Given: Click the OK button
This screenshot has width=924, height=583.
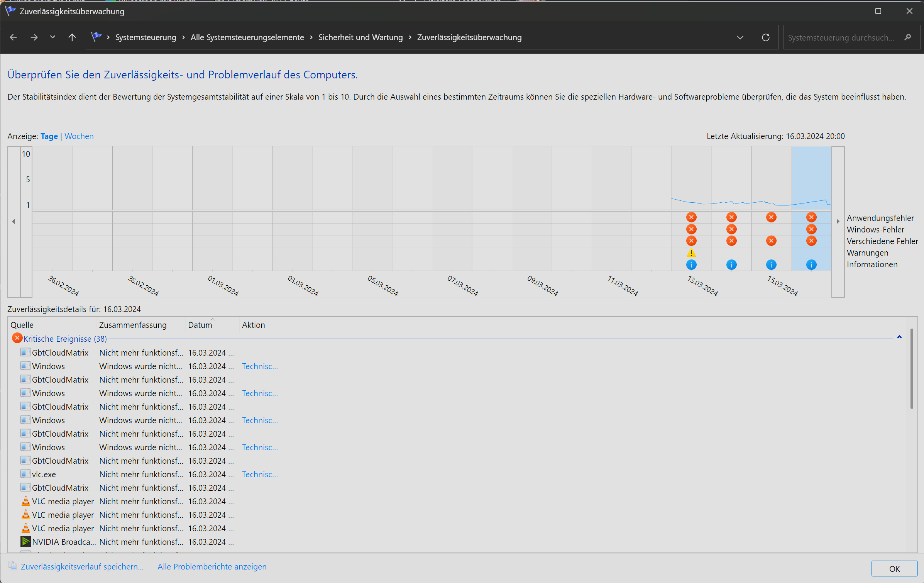Looking at the screenshot, I should [894, 569].
